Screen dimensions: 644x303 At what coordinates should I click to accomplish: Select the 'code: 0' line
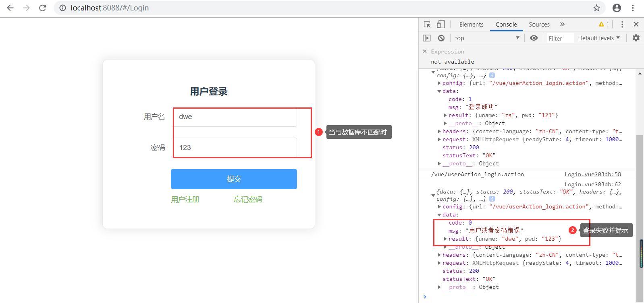pyautogui.click(x=460, y=223)
